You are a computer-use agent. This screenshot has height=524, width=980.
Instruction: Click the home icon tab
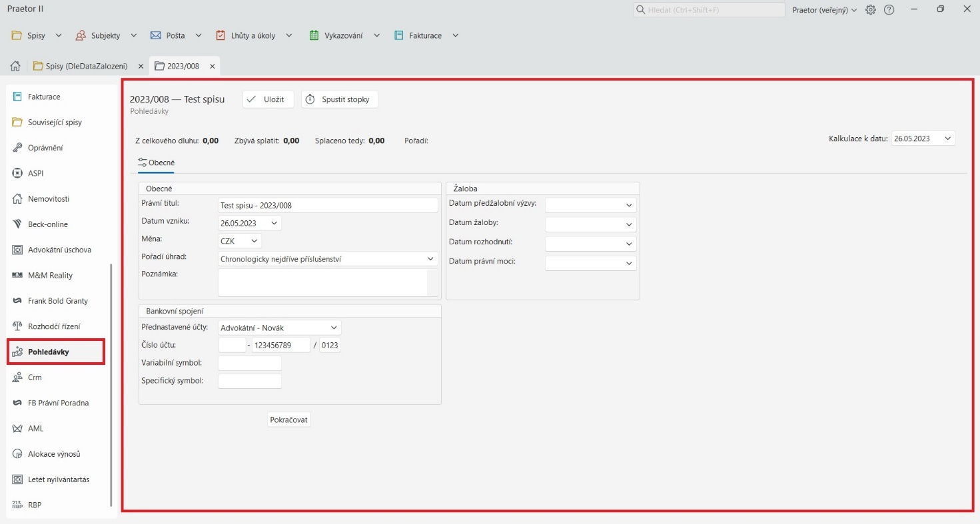coord(15,67)
